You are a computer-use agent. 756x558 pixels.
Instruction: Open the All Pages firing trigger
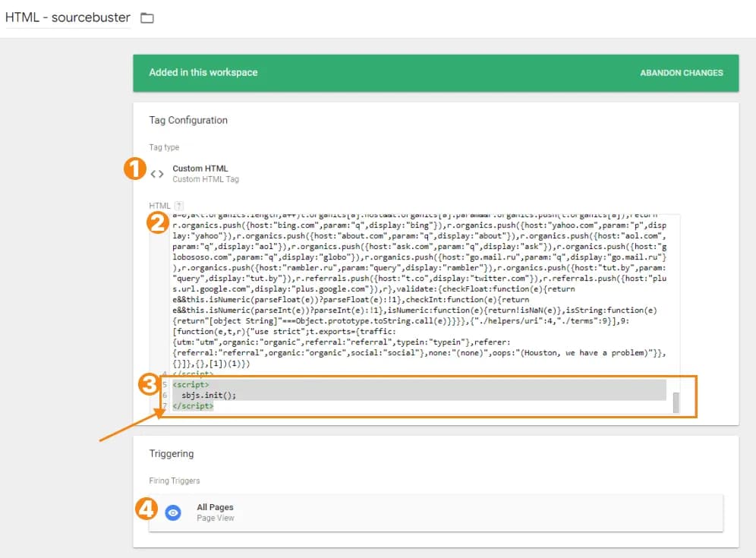pyautogui.click(x=216, y=507)
